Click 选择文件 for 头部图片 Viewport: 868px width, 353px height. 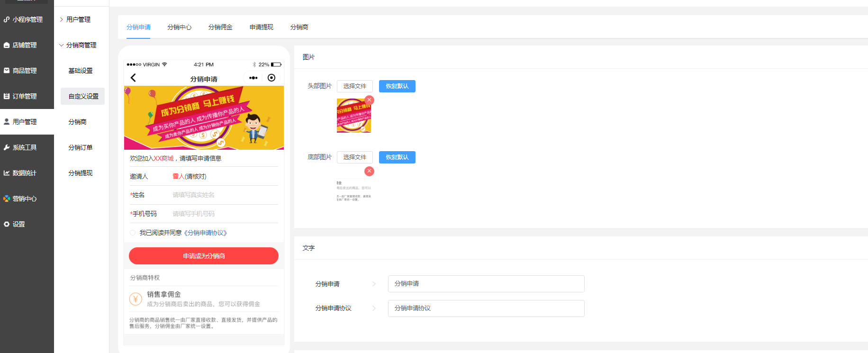click(355, 86)
